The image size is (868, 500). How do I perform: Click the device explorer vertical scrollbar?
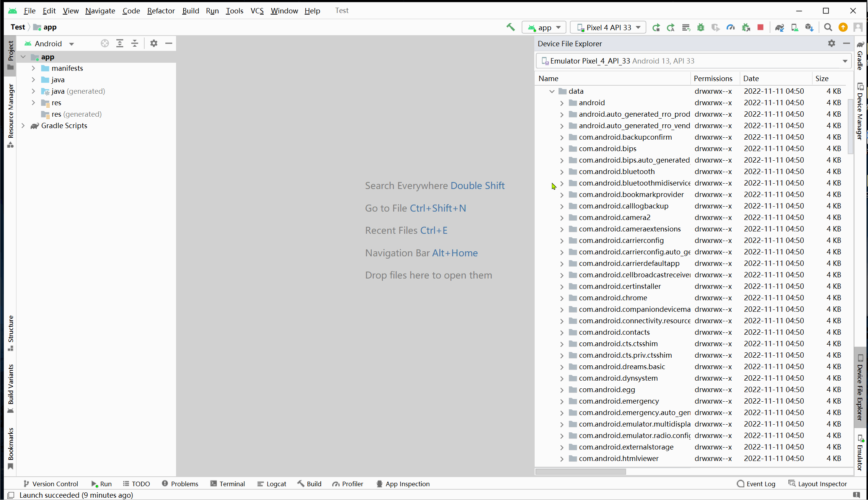pyautogui.click(x=850, y=126)
